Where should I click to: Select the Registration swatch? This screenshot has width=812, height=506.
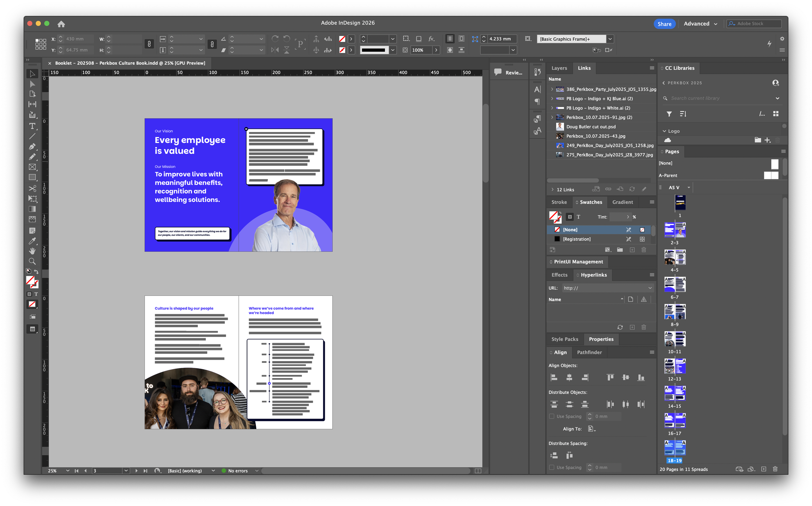[577, 239]
